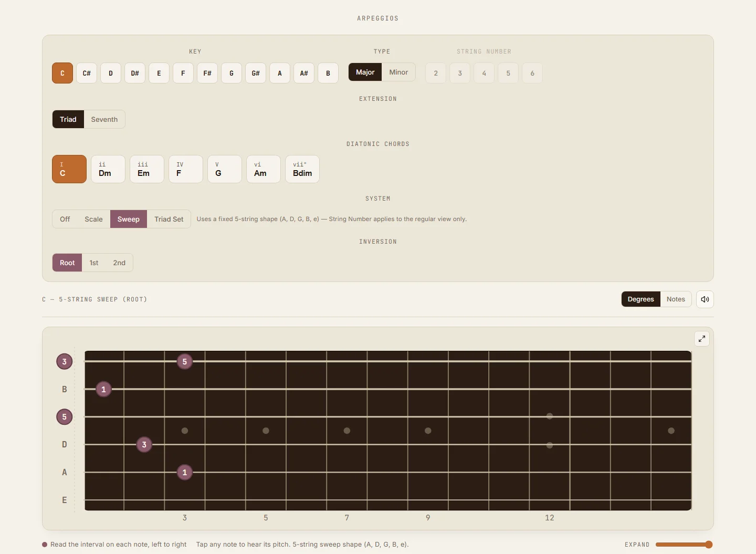Tap note 1 at A string third fret
The height and width of the screenshot is (554, 756).
coord(184,472)
